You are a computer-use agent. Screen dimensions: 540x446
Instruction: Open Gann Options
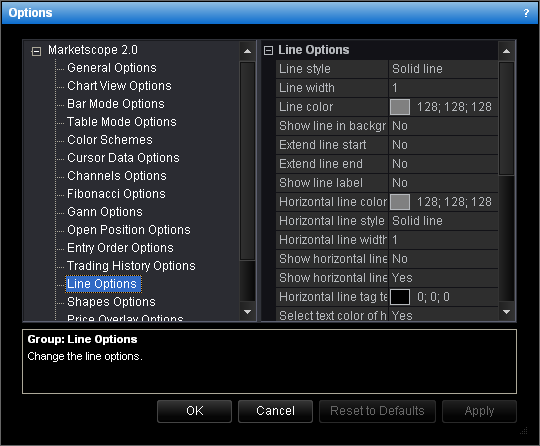105,211
